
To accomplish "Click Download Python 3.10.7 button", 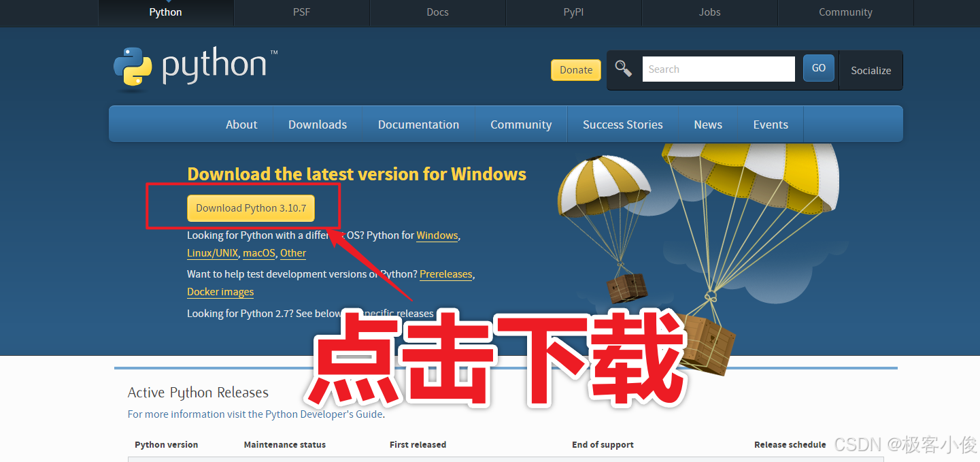I will (x=251, y=208).
